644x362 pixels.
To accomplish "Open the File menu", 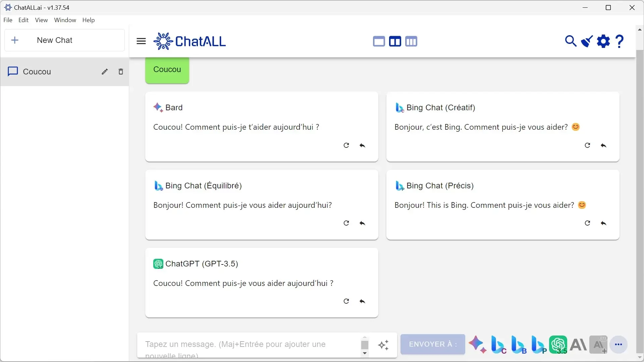I will pos(7,20).
